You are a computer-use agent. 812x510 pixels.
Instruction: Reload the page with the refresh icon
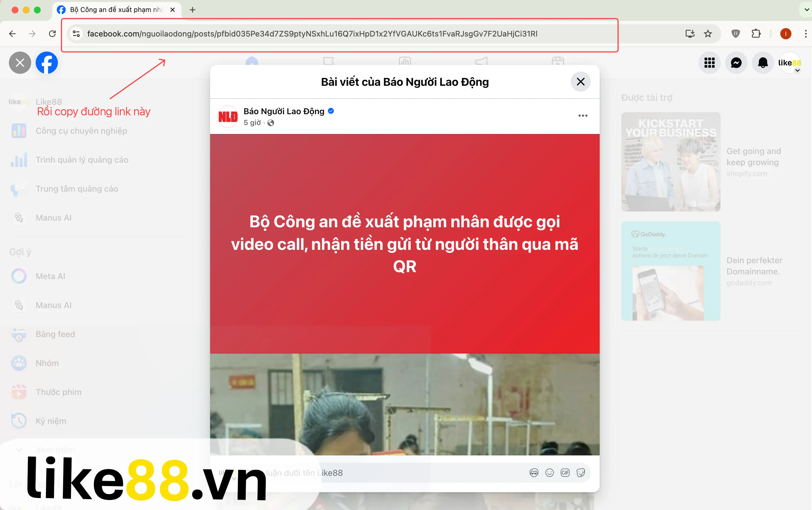pos(52,34)
